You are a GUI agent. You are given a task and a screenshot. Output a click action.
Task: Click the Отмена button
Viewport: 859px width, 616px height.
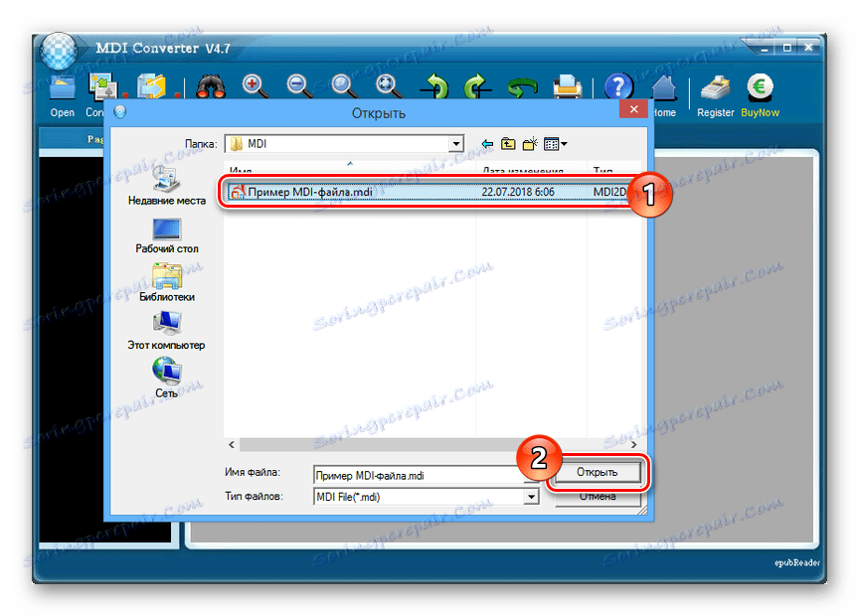pyautogui.click(x=597, y=497)
